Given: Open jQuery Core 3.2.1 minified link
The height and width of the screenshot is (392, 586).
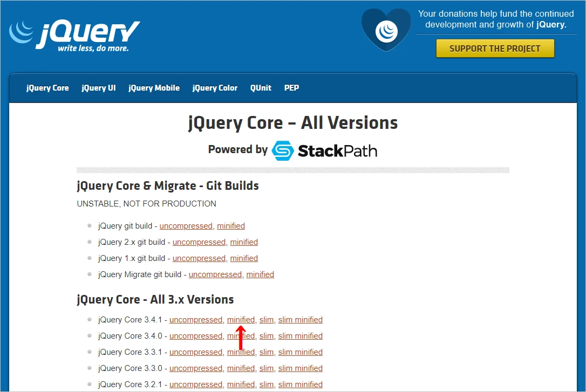Looking at the screenshot, I should (x=241, y=384).
